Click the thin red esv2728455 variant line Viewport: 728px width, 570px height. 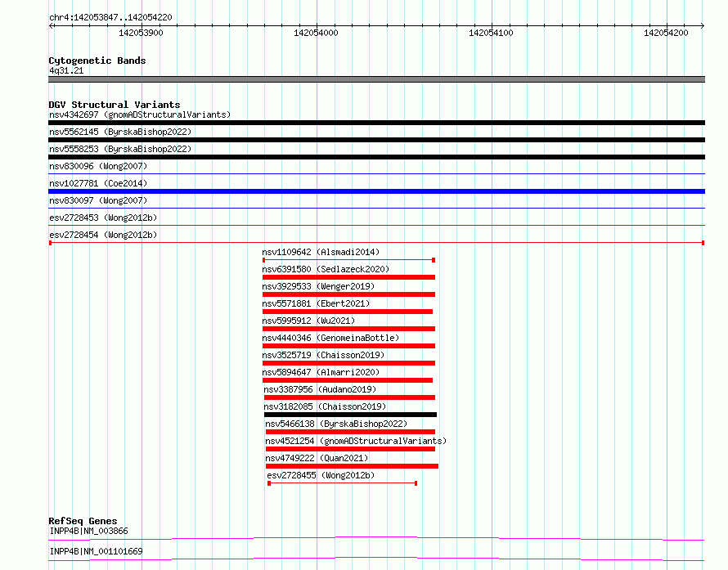(343, 483)
